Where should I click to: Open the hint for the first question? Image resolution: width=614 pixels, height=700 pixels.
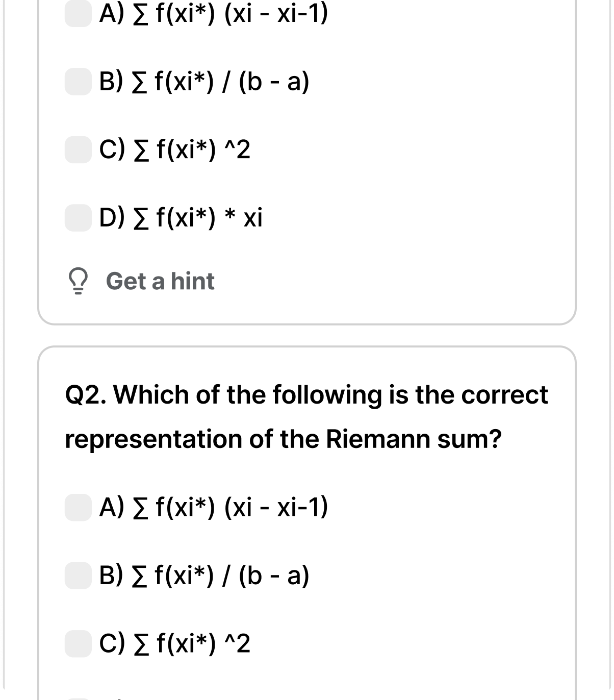coord(160,282)
